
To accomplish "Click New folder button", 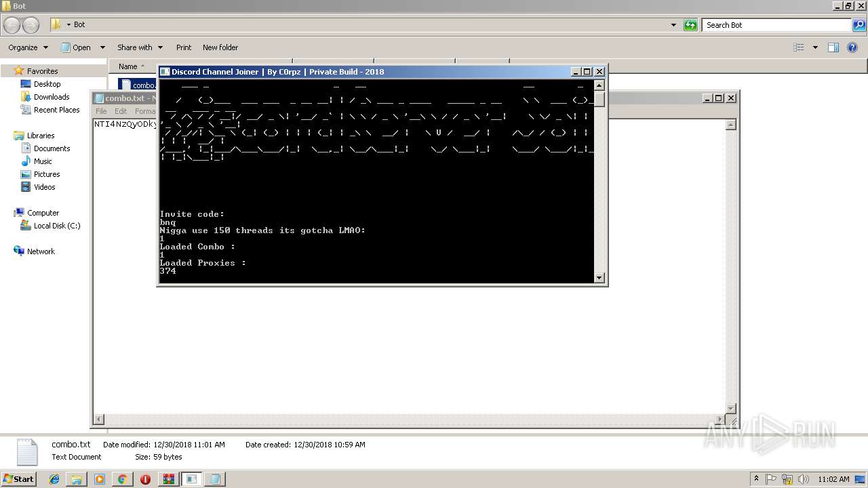I will coord(220,47).
